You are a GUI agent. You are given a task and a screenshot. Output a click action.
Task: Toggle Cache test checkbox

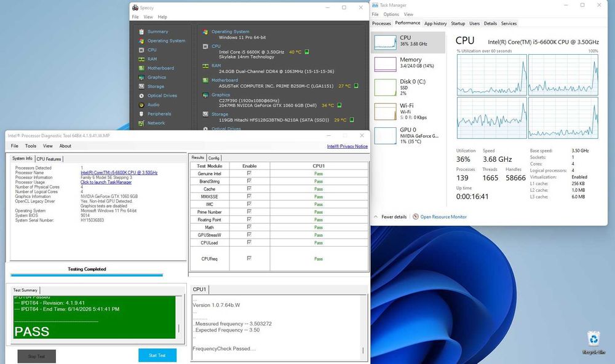[249, 188]
